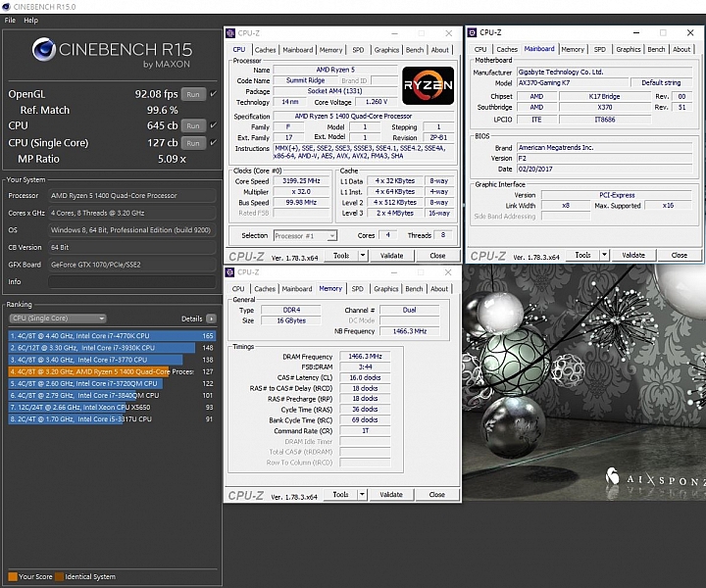Image resolution: width=706 pixels, height=588 pixels.
Task: Click the CAS# Latency value 16.0 clocks
Action: coord(365,377)
